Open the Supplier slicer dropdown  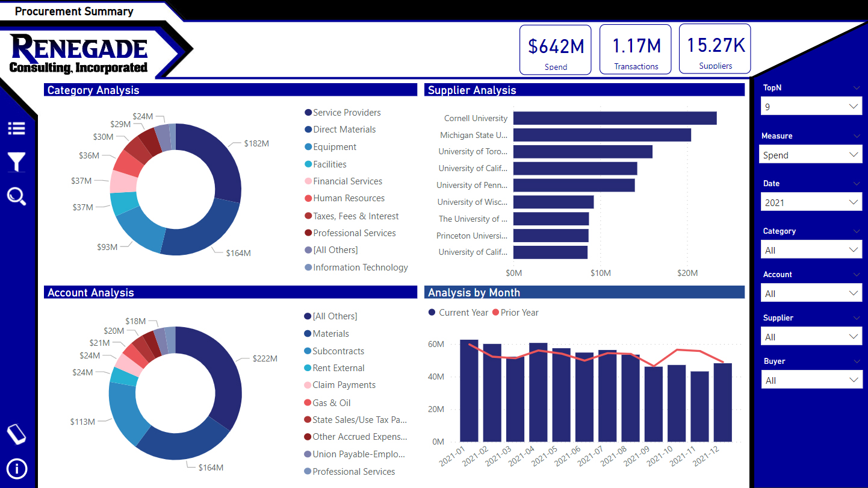click(x=811, y=337)
